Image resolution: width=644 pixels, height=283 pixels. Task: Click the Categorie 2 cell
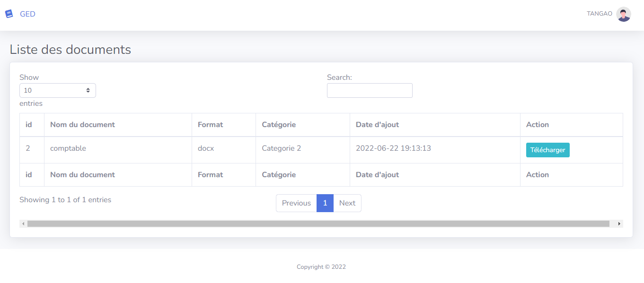[281, 148]
